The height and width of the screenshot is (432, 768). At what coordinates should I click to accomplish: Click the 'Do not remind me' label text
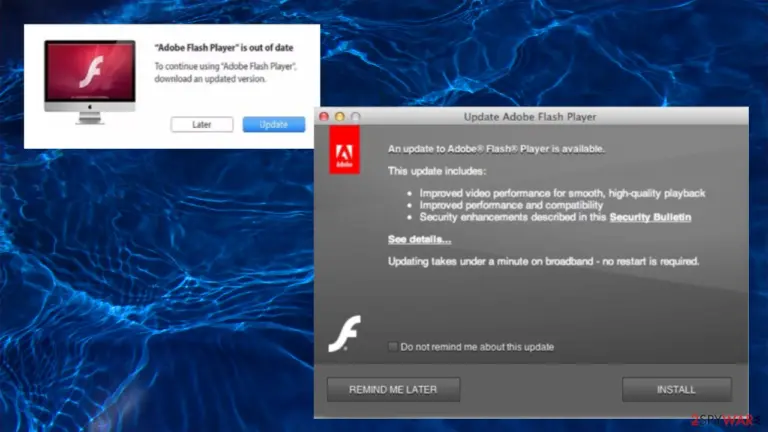(x=477, y=347)
